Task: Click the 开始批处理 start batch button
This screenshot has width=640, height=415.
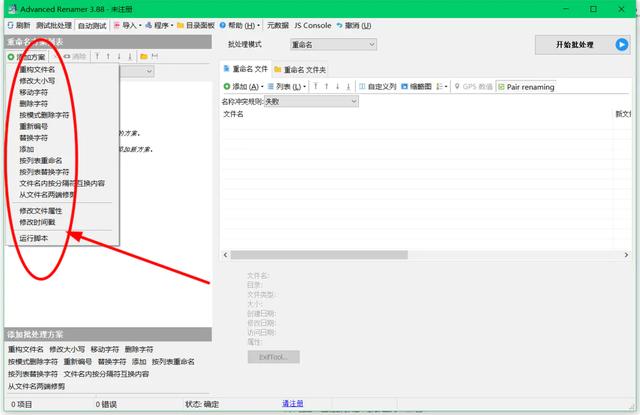Action: 582,44
